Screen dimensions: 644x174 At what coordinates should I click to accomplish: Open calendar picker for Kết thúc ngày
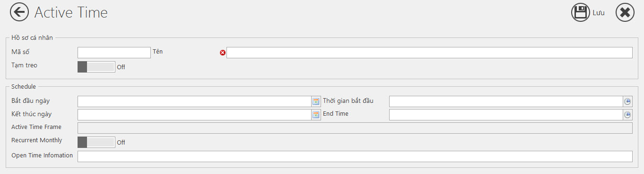pyautogui.click(x=316, y=115)
